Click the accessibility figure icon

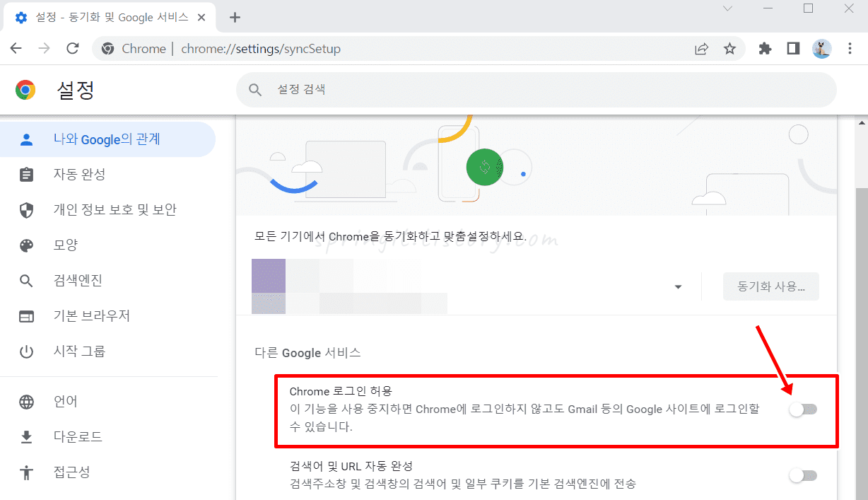tap(26, 472)
